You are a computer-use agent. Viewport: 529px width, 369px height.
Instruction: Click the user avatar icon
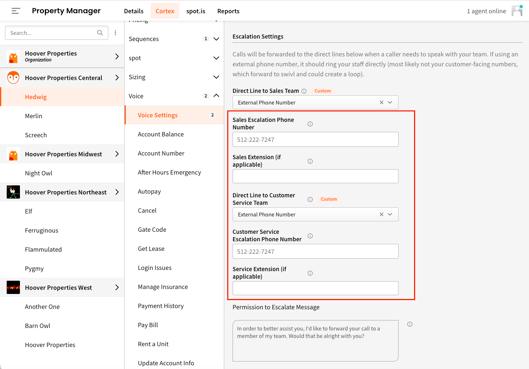coord(517,11)
